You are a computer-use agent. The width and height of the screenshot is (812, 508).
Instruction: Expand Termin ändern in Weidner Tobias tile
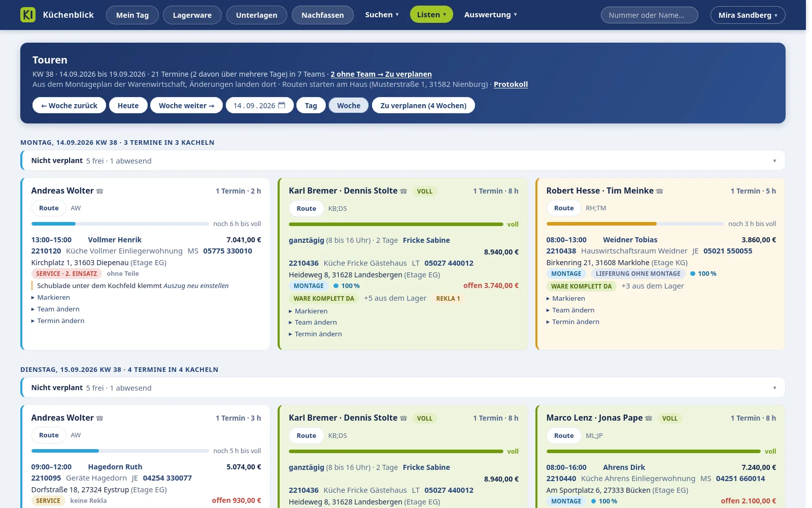tap(573, 322)
